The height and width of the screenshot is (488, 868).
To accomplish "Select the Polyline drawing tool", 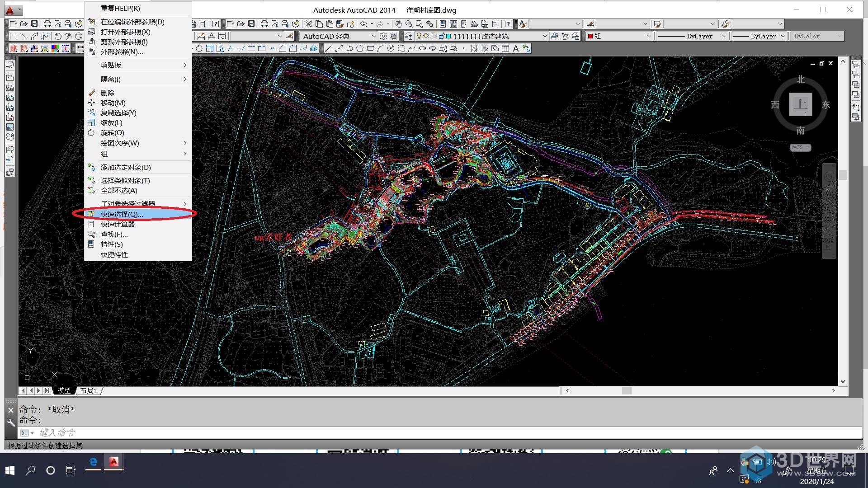I will (349, 48).
